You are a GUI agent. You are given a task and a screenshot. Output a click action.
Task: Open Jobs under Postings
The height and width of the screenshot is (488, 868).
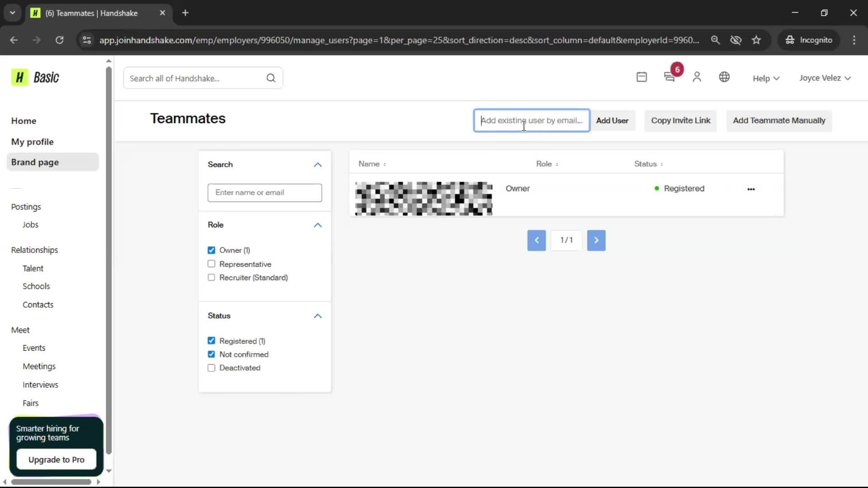coord(30,225)
